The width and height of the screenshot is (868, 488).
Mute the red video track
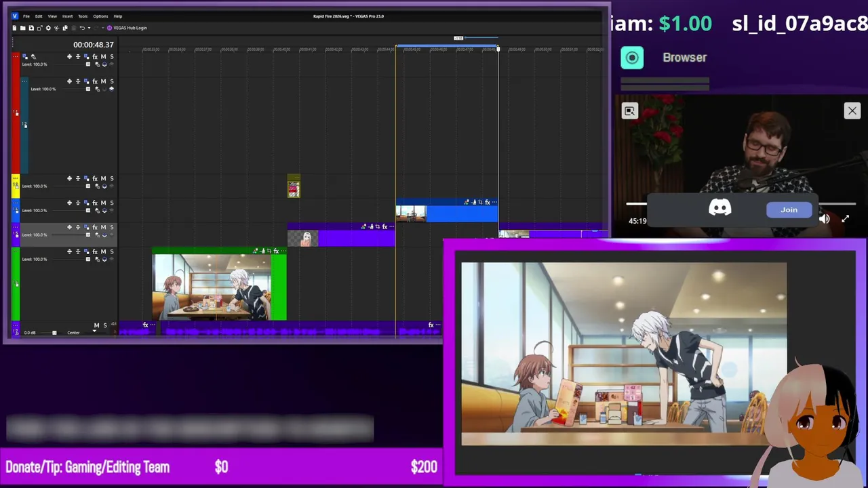(x=103, y=56)
